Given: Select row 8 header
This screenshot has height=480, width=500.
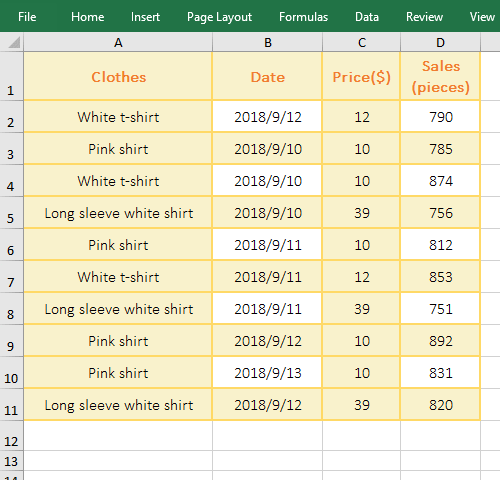Looking at the screenshot, I should coord(12,309).
